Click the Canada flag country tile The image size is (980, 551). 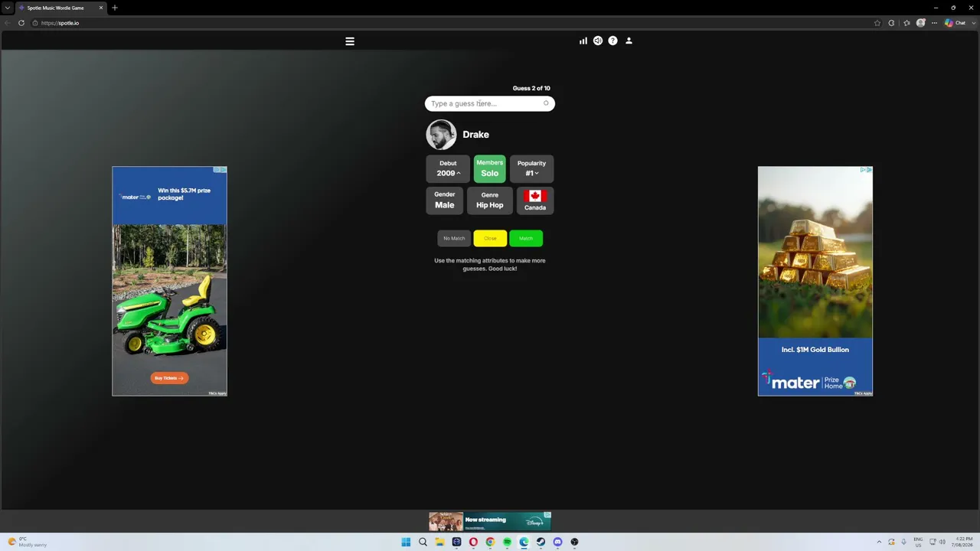[535, 201]
